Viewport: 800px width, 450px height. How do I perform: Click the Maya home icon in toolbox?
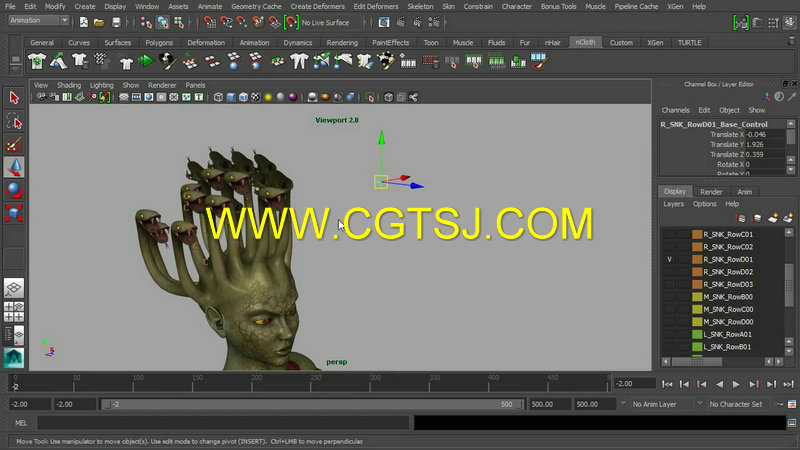tap(14, 358)
